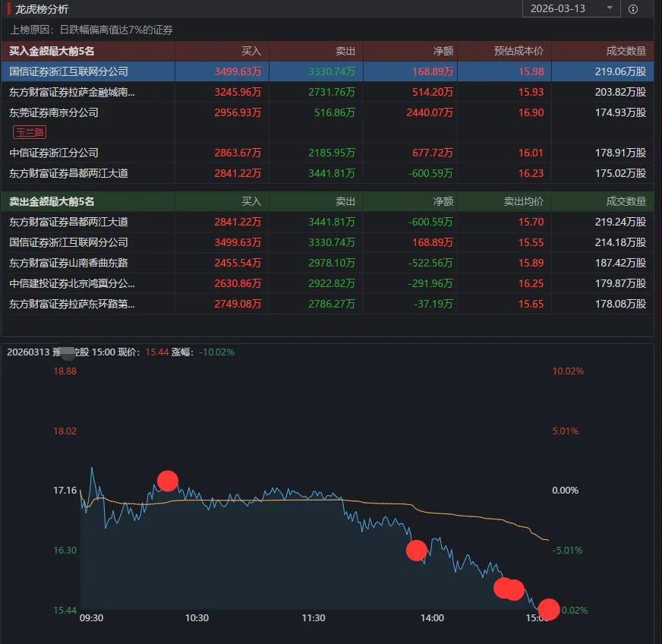This screenshot has height=644, width=662.
Task: Click the 上榜原因 reason text line
Action: point(92,30)
